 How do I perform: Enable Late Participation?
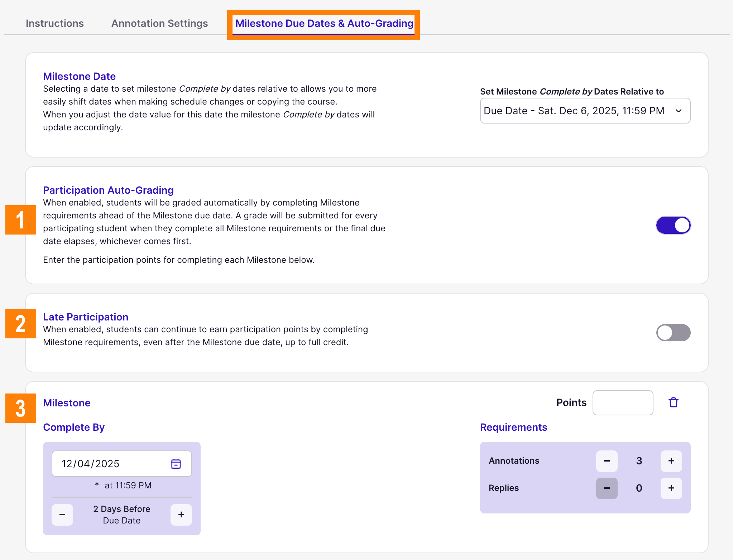[x=673, y=332]
